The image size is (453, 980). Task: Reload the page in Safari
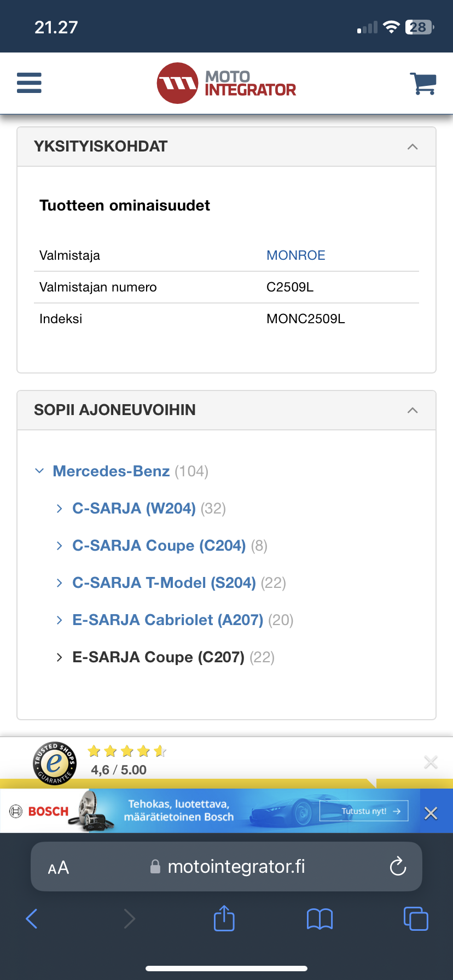[x=397, y=866]
